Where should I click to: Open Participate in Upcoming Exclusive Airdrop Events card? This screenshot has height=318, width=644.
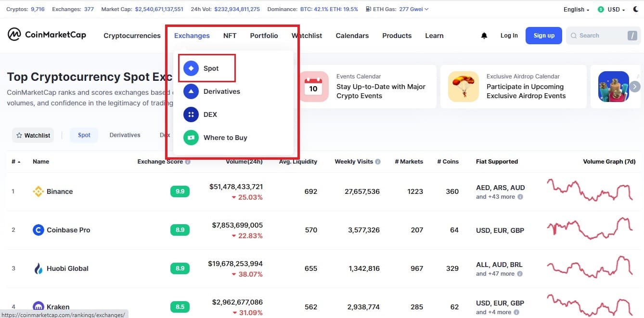[x=514, y=87]
